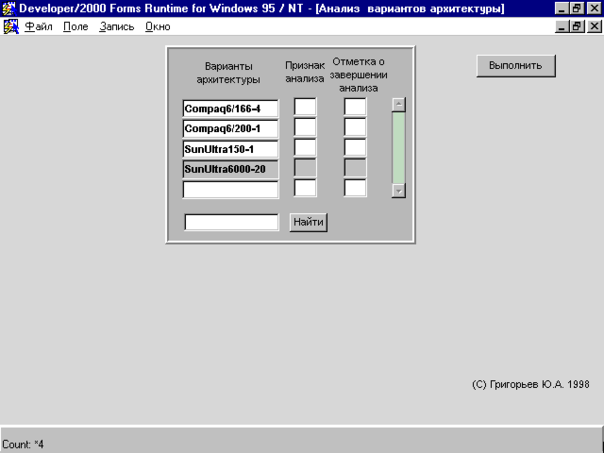Select the SunUltra150-1 architecture field

click(x=230, y=149)
